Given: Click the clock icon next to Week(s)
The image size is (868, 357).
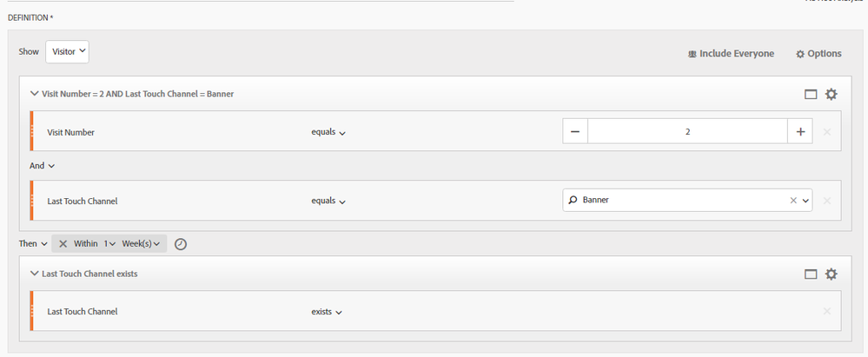Looking at the screenshot, I should tap(180, 244).
